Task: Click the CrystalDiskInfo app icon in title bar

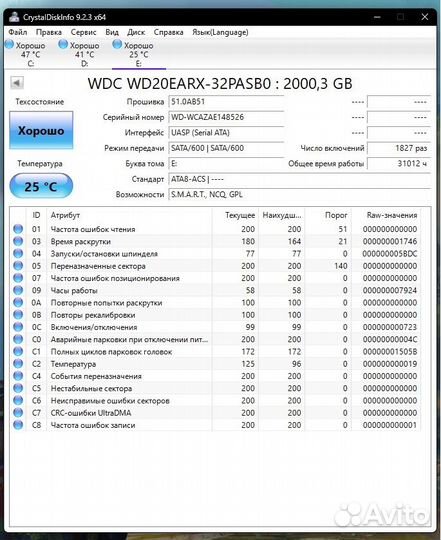Action: [14, 17]
